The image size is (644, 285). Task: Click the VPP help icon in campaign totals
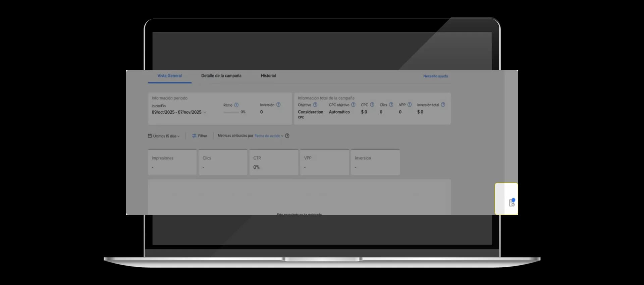click(x=409, y=105)
